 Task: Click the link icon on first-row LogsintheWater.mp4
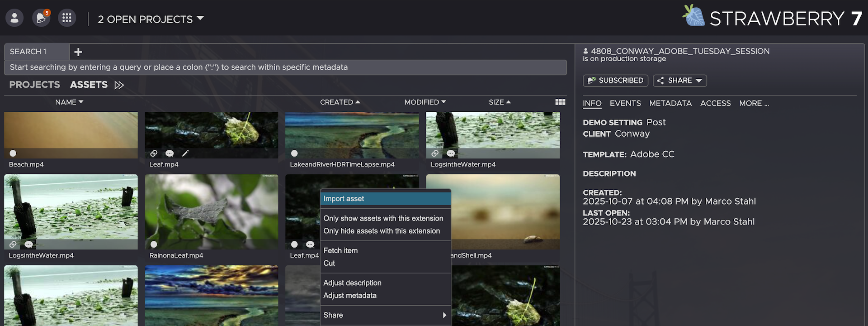[x=435, y=153]
